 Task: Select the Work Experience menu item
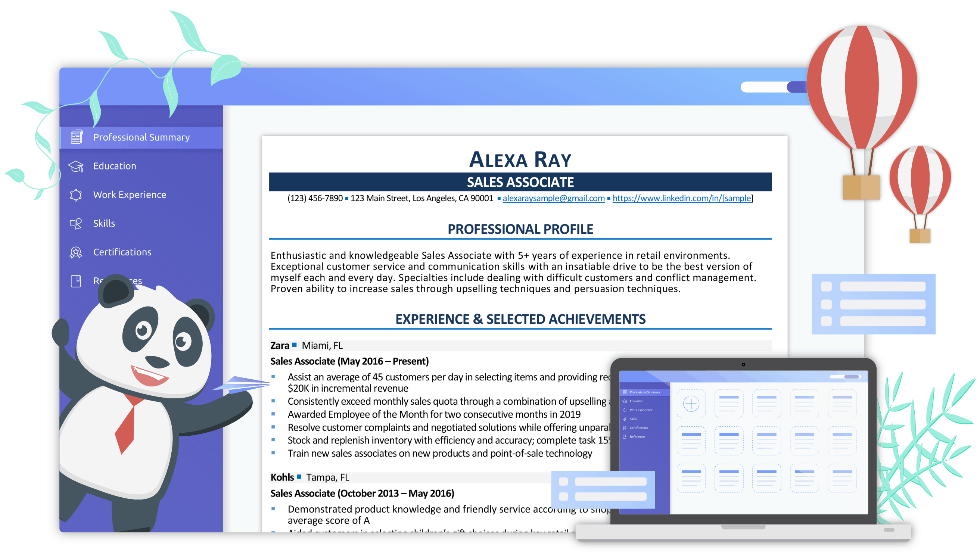point(129,195)
